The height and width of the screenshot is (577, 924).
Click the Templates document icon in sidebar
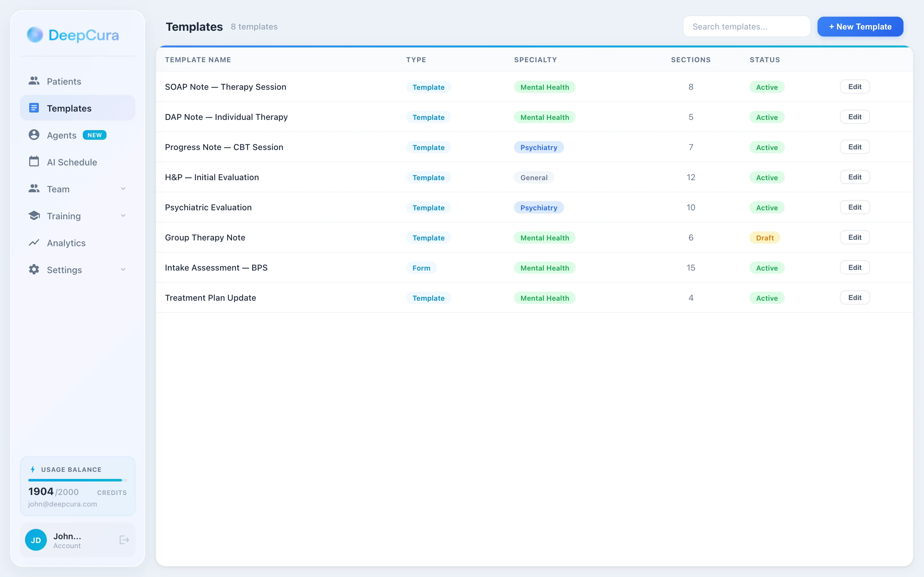[x=34, y=108]
